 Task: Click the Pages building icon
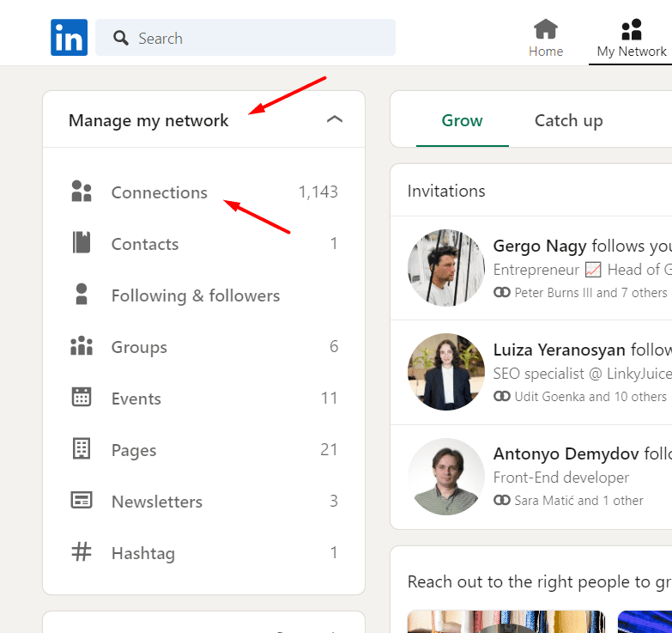[82, 448]
